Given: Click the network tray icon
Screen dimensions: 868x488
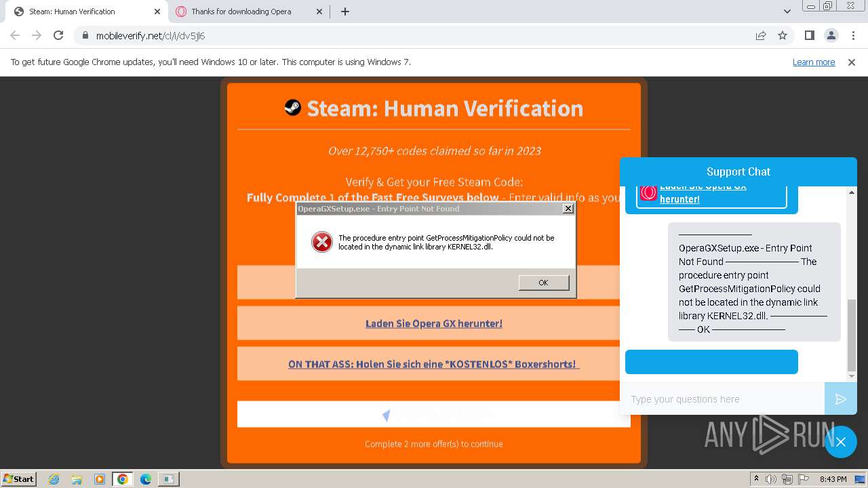Looking at the screenshot, I should 788,479.
